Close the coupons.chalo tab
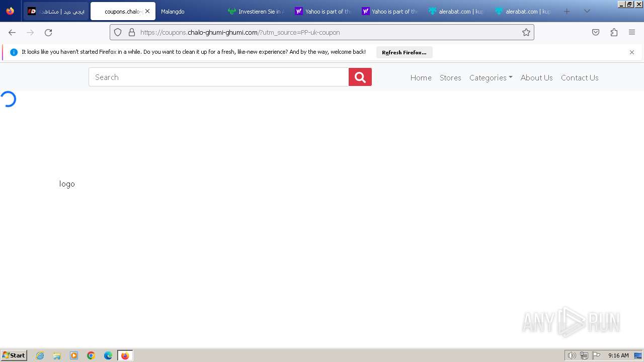 [x=147, y=11]
